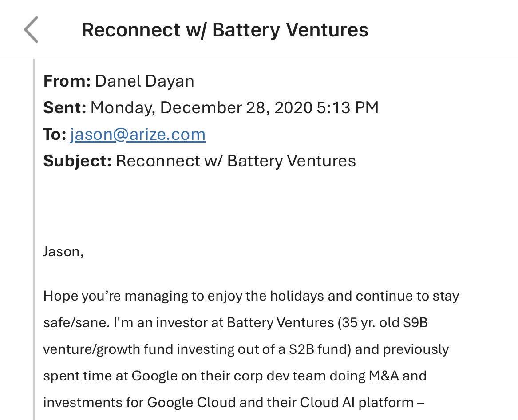Click the text "Battery Ventures (35 yr. old $9B"
This screenshot has width=518, height=420.
[328, 322]
